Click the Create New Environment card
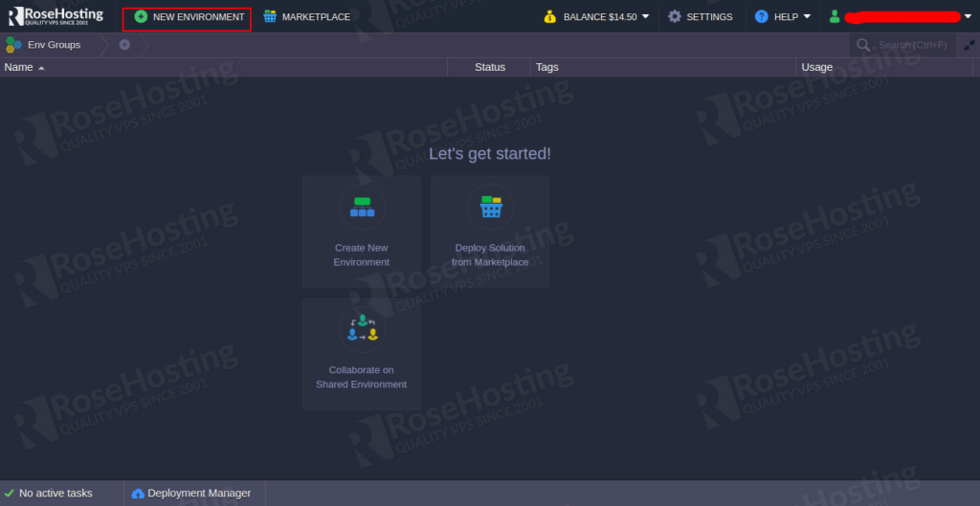980x506 pixels. click(362, 231)
